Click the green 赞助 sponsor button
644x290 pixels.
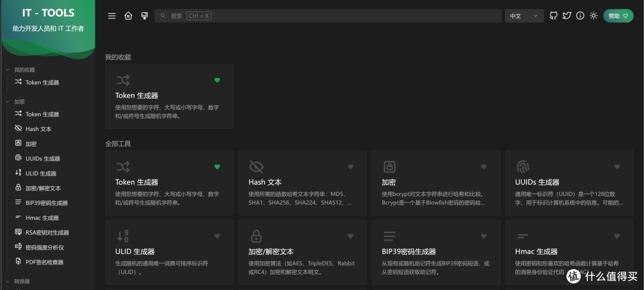coord(618,16)
